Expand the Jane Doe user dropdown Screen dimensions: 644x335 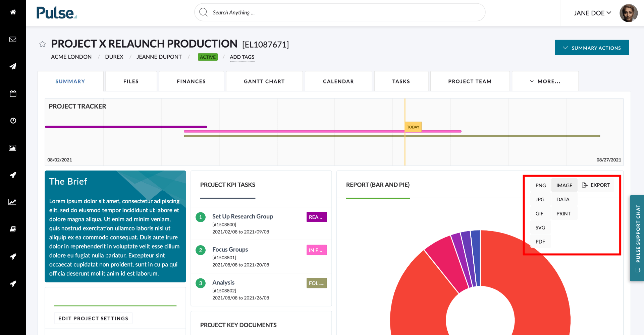(x=592, y=13)
